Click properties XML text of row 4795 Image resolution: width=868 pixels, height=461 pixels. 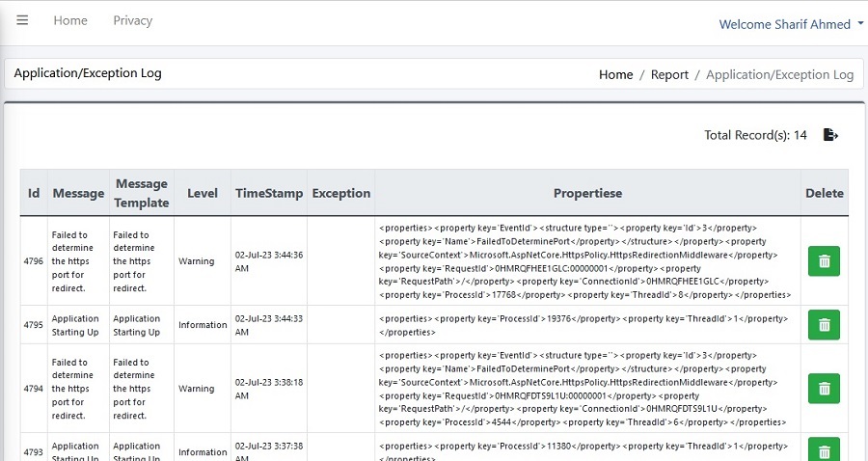point(583,325)
